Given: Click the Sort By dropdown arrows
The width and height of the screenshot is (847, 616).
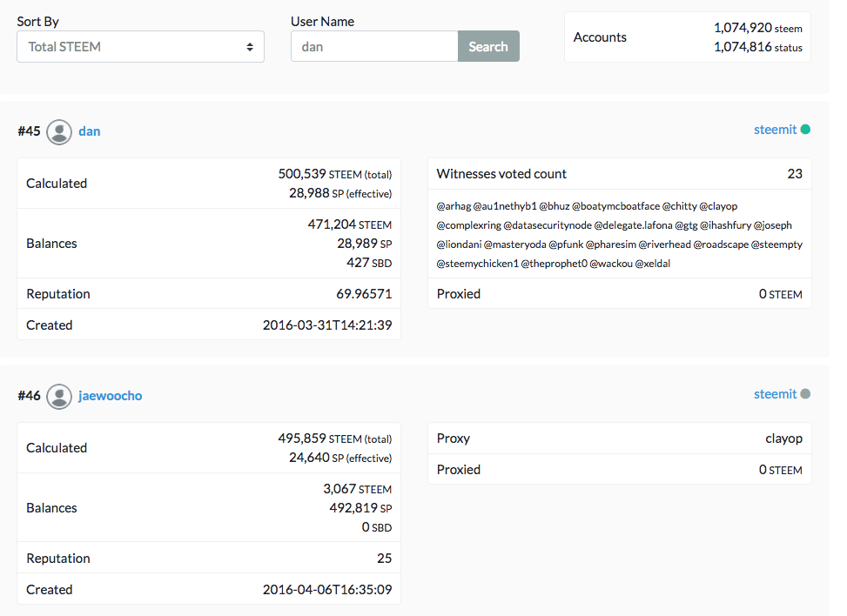Looking at the screenshot, I should click(250, 47).
